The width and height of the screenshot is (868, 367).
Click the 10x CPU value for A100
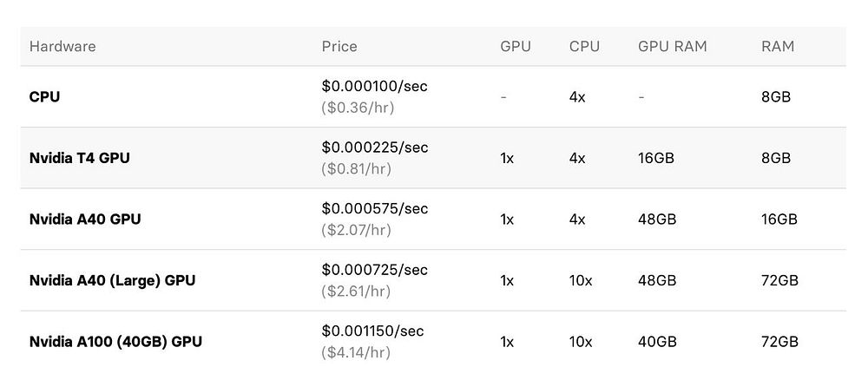(580, 341)
